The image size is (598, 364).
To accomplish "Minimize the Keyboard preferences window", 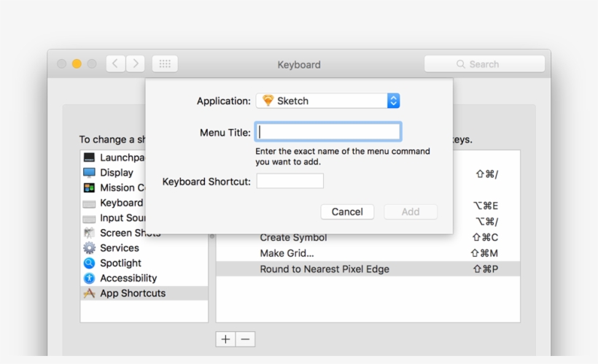I will pyautogui.click(x=77, y=63).
